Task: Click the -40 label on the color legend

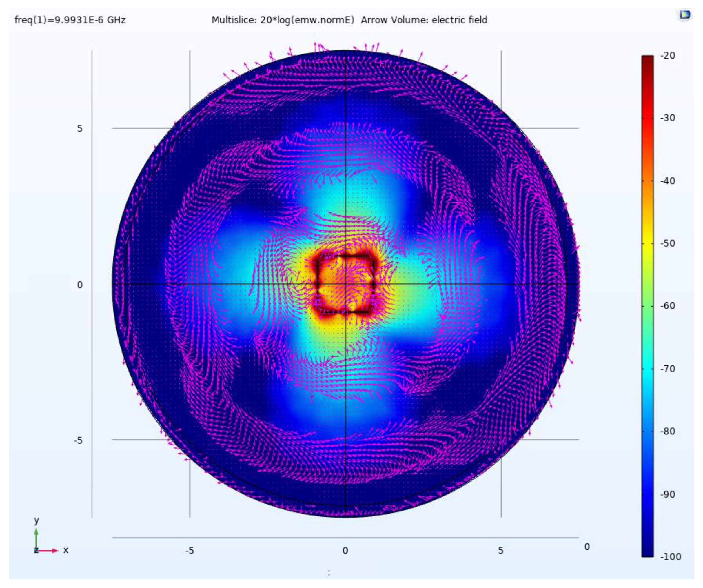Action: pos(668,181)
